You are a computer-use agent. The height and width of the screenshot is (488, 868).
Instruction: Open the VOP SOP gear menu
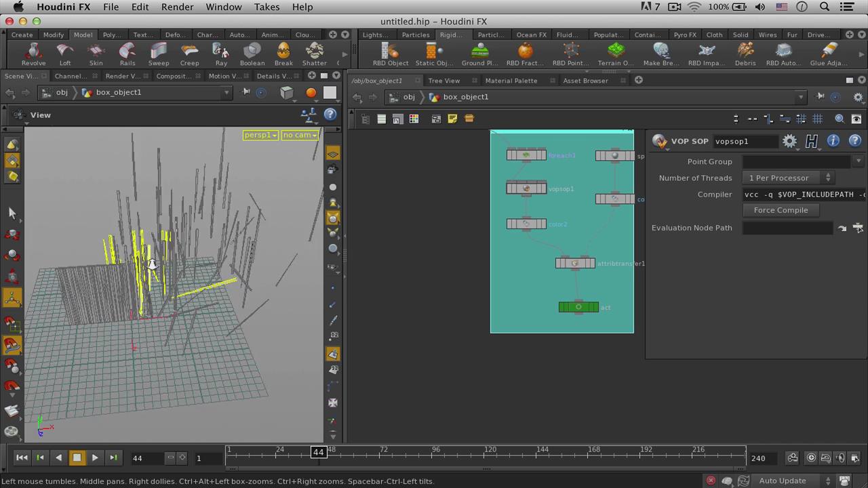789,141
